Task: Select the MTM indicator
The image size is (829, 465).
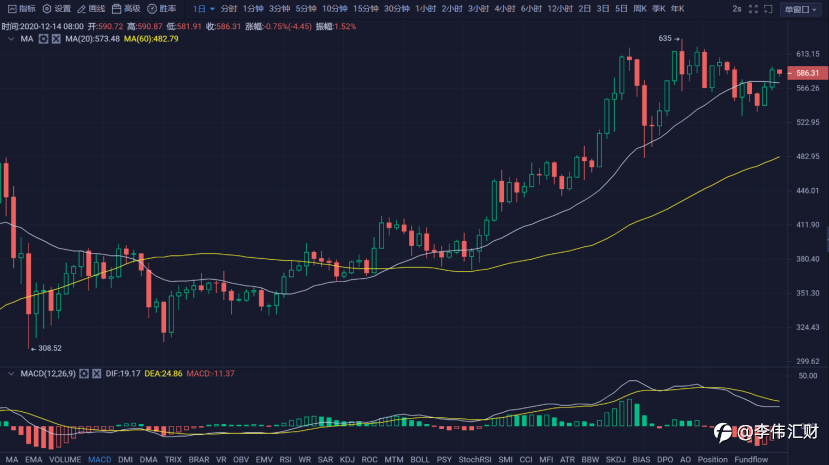Action: [394, 459]
